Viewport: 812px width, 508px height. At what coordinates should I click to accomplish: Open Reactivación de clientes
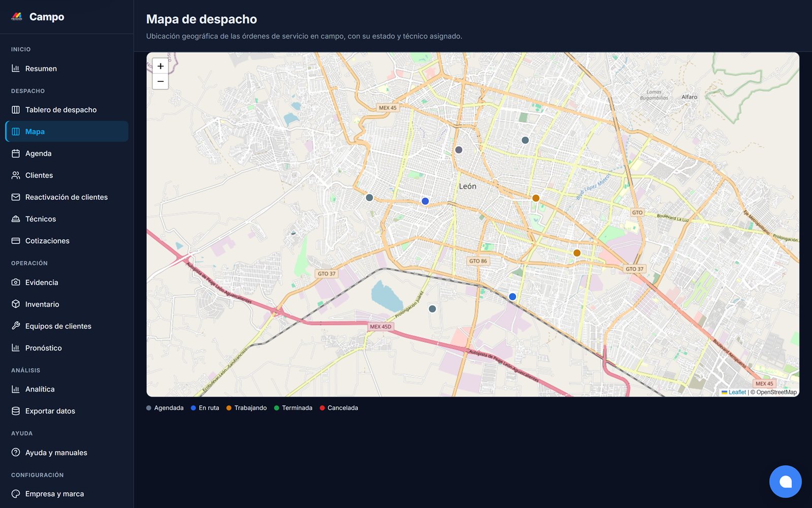(66, 197)
